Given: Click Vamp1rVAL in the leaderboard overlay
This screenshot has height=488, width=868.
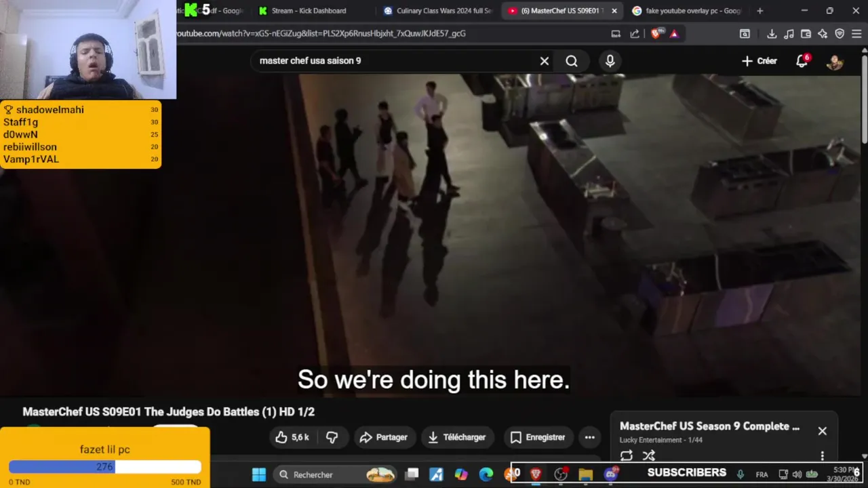Looking at the screenshot, I should 31,159.
